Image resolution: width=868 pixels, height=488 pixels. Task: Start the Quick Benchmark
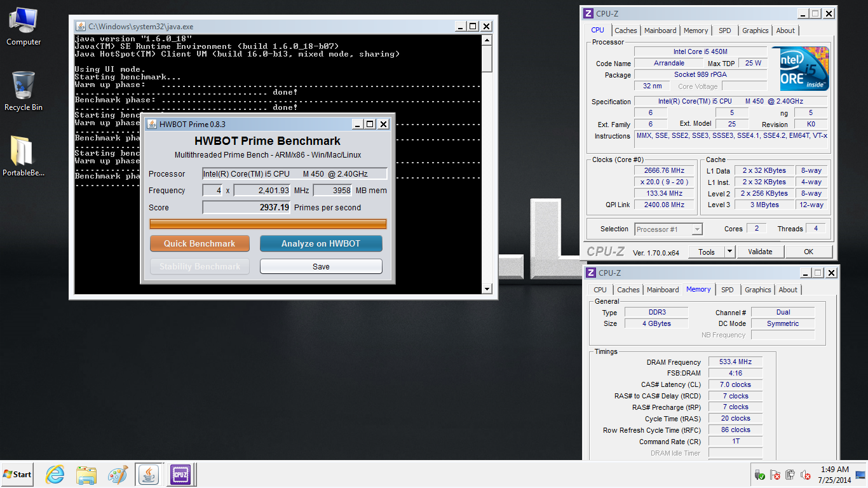199,243
